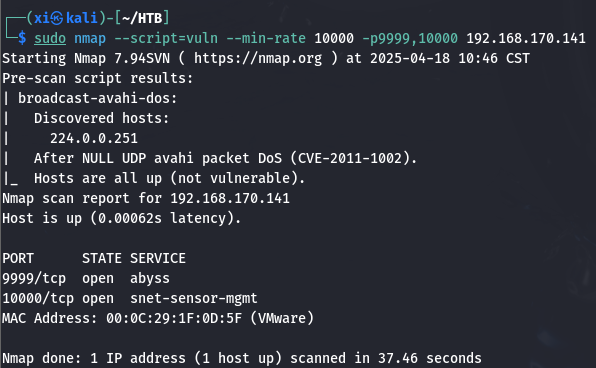Click the 10000/tcp port entry
This screenshot has height=368, width=596.
[x=38, y=299]
